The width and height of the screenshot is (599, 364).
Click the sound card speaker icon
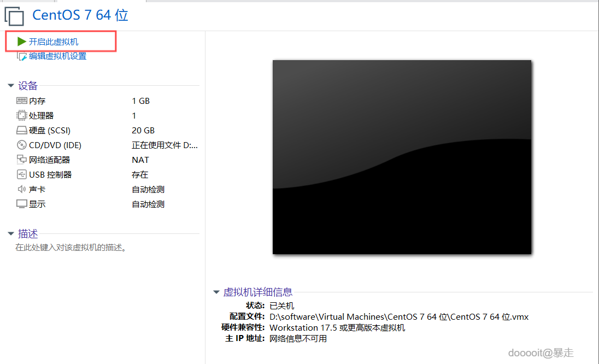tap(22, 189)
